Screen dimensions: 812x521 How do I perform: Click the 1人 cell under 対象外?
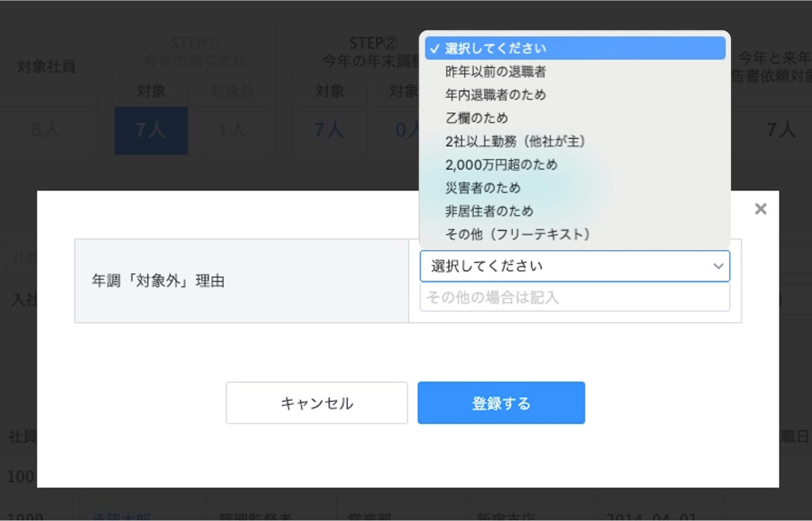[232, 131]
